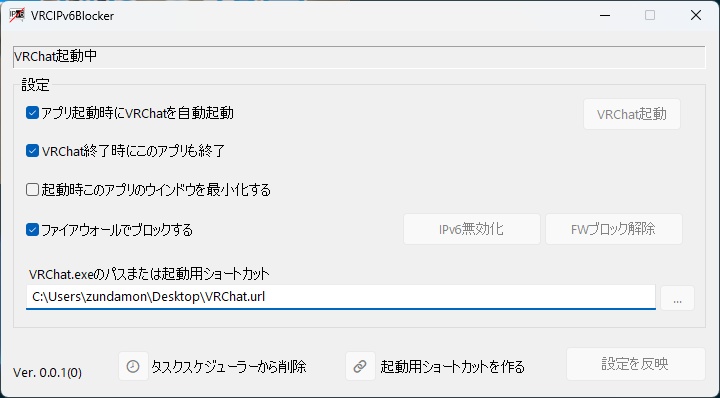Click the 設定を反映 button
This screenshot has height=398, width=720.
click(636, 364)
